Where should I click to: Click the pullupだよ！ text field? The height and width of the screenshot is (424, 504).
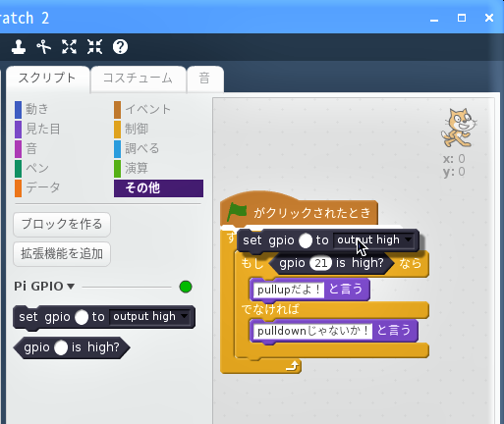pos(289,290)
